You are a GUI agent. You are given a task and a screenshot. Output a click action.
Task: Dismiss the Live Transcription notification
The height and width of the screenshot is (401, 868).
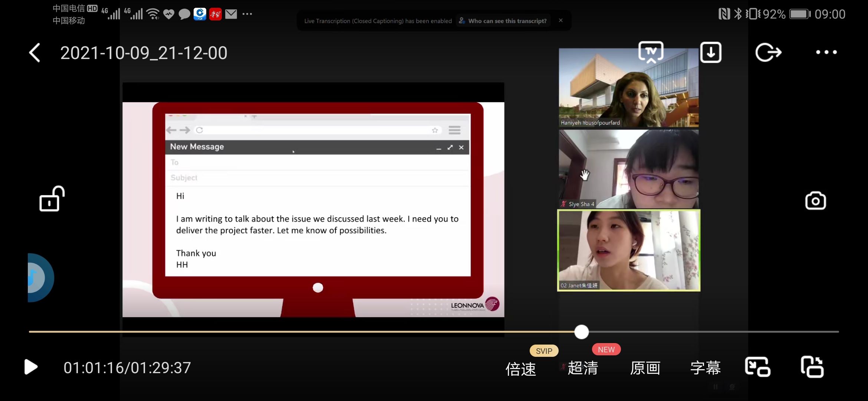pos(560,20)
